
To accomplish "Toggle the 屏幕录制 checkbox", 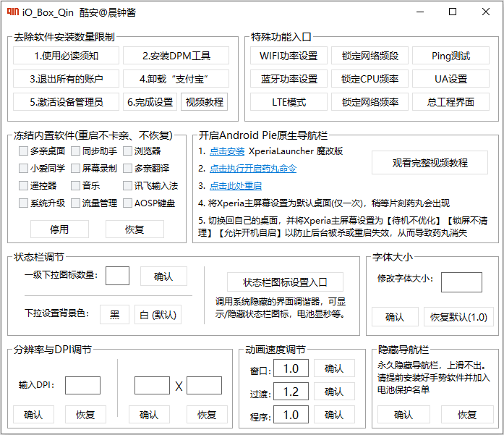I will [x=75, y=168].
